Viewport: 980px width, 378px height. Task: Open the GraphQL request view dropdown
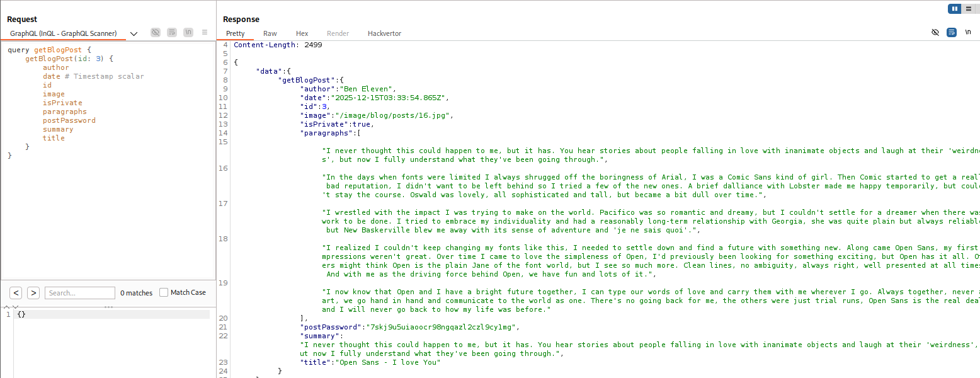(134, 34)
